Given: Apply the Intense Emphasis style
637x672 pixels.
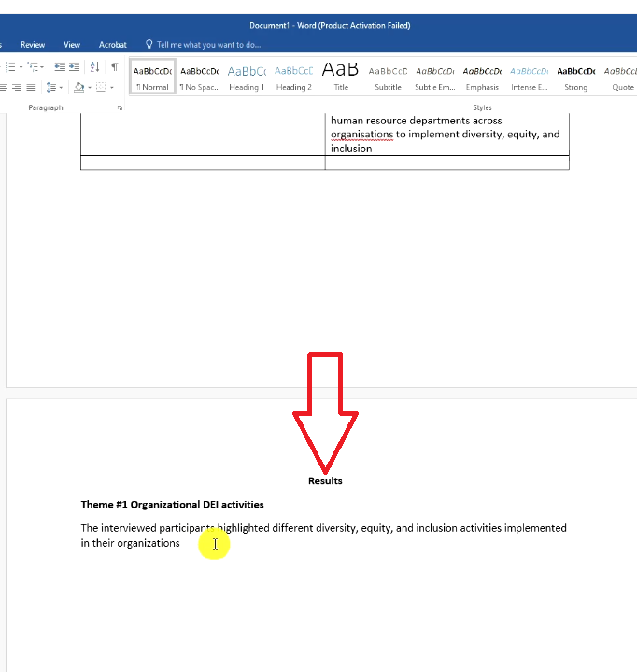Looking at the screenshot, I should 530,78.
